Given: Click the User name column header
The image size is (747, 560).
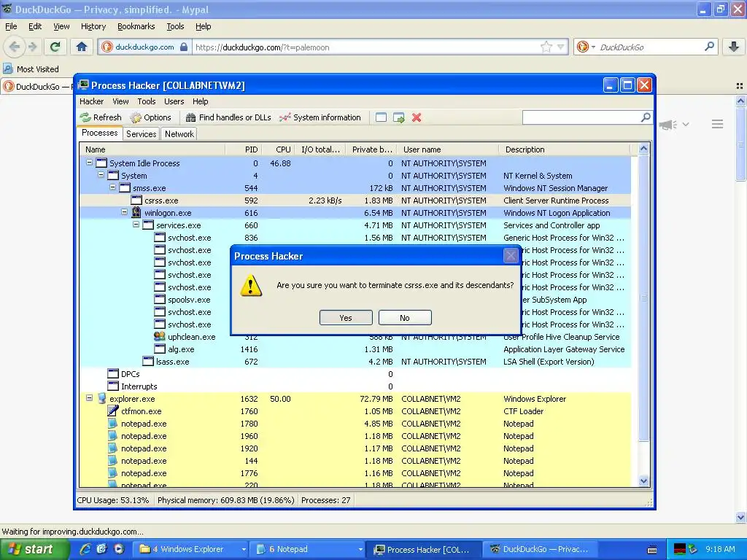Looking at the screenshot, I should (446, 149).
